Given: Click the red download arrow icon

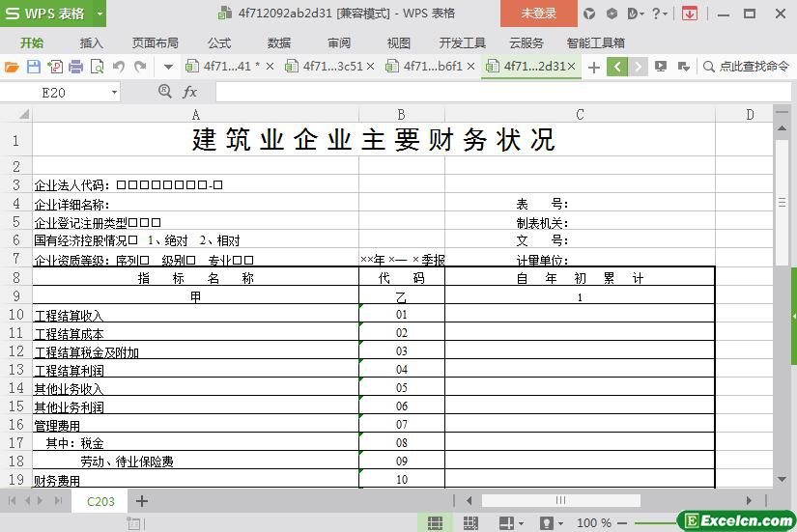Looking at the screenshot, I should click(690, 14).
